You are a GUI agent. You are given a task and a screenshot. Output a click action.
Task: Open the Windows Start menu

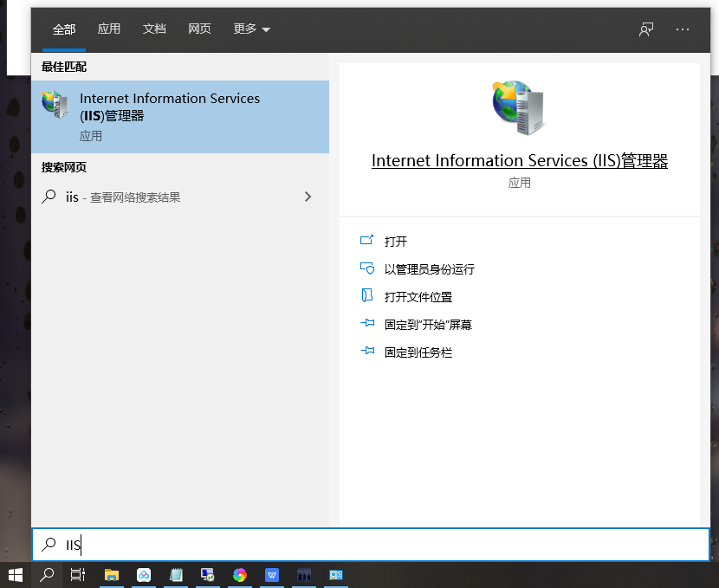(x=15, y=575)
